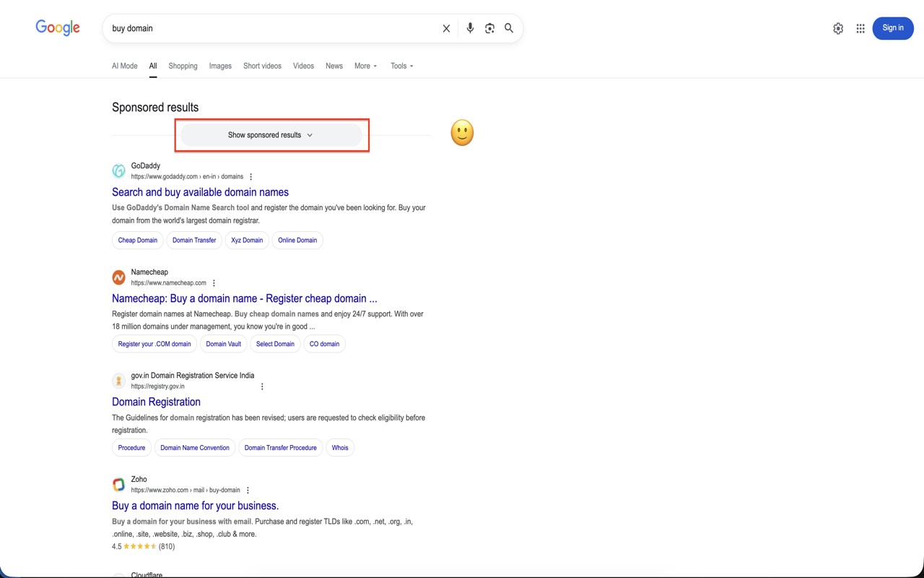
Task: Click the https://registry.gov.in URL text
Action: [x=157, y=387]
